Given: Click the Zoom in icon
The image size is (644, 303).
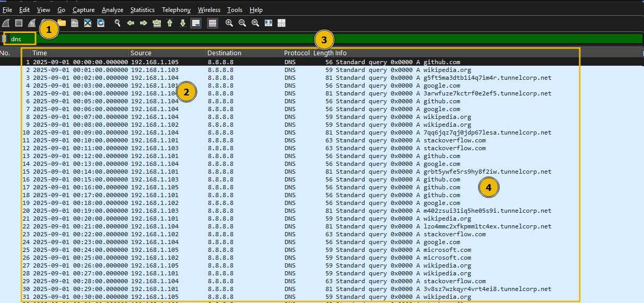Looking at the screenshot, I should (x=229, y=23).
